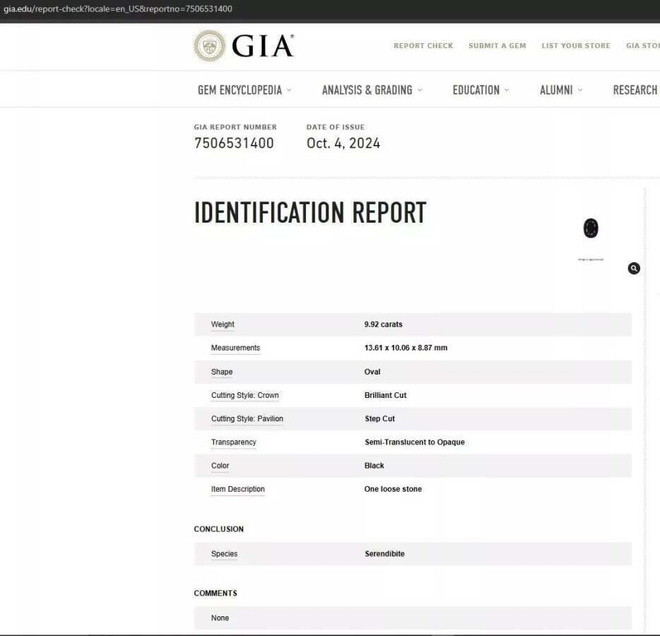Click the Cutting Style: Crown label
Screen dimensions: 660x636
pos(245,395)
